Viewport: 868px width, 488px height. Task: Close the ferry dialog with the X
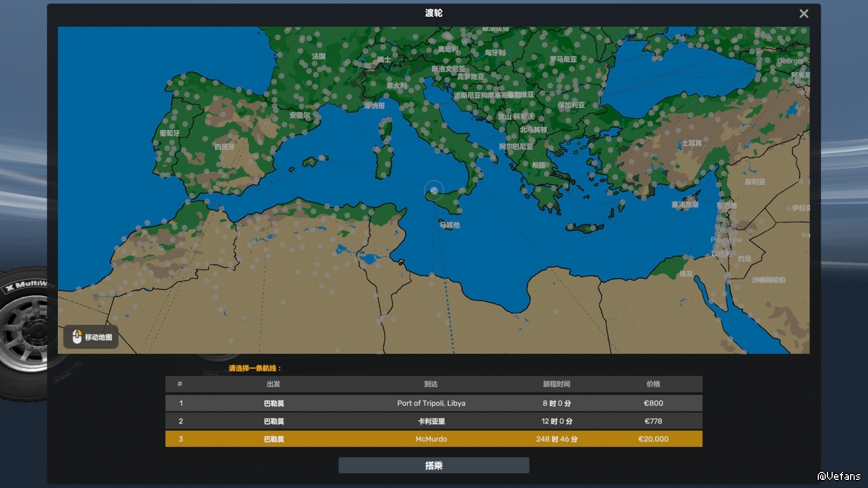click(x=803, y=14)
